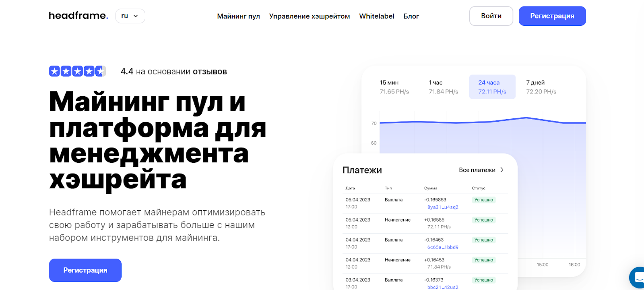Open the Блог navigation link
644x290 pixels.
(411, 16)
